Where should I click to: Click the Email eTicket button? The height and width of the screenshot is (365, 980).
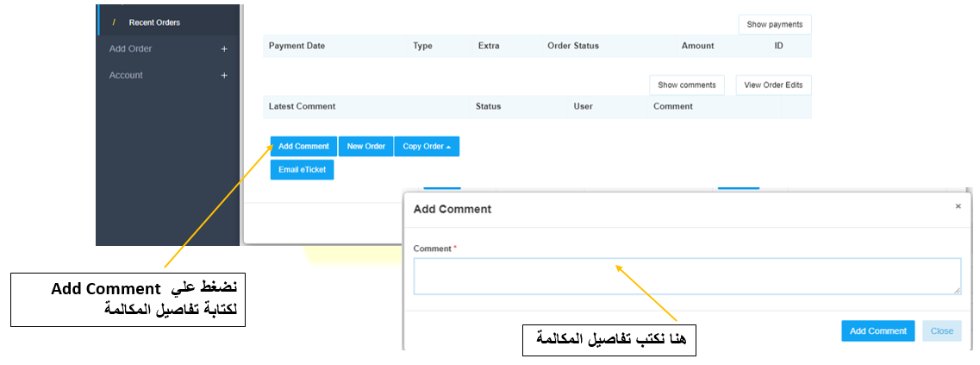tap(302, 170)
